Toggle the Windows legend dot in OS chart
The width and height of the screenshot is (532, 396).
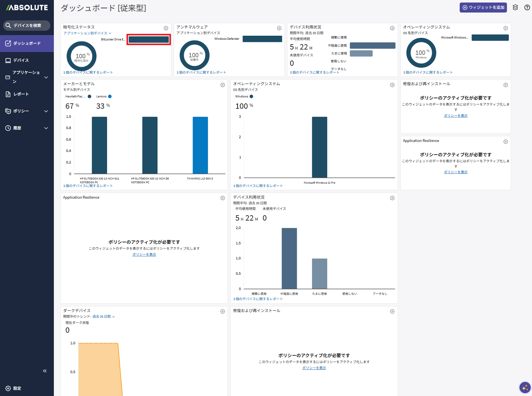251,96
